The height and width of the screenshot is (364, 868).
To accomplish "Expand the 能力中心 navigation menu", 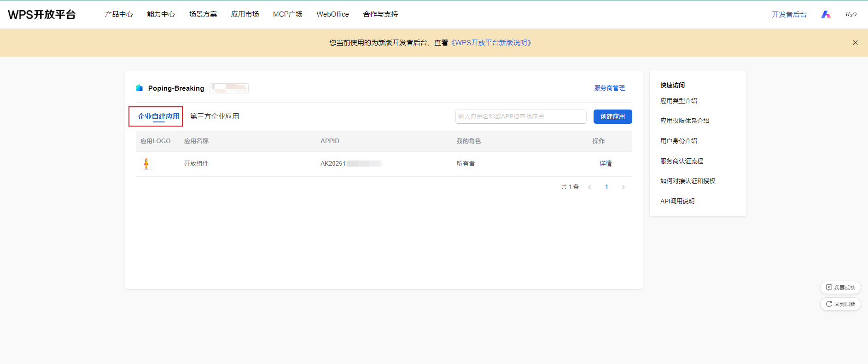I will pyautogui.click(x=161, y=14).
